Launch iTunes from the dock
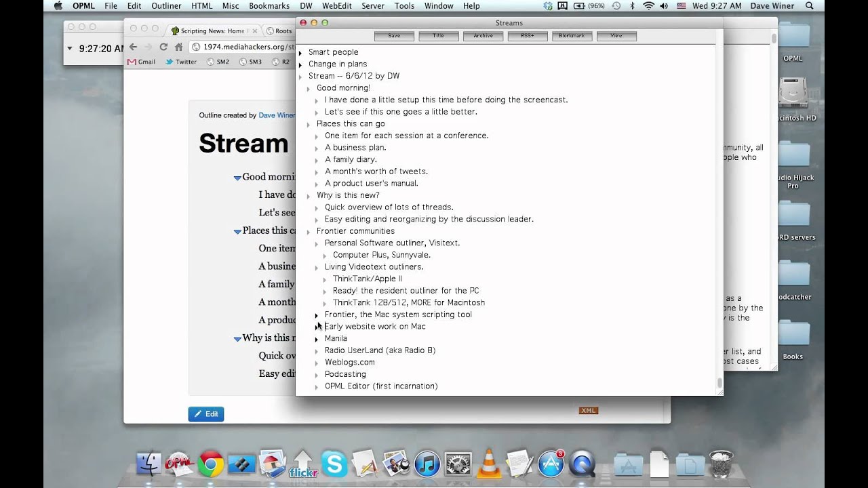 click(x=427, y=464)
